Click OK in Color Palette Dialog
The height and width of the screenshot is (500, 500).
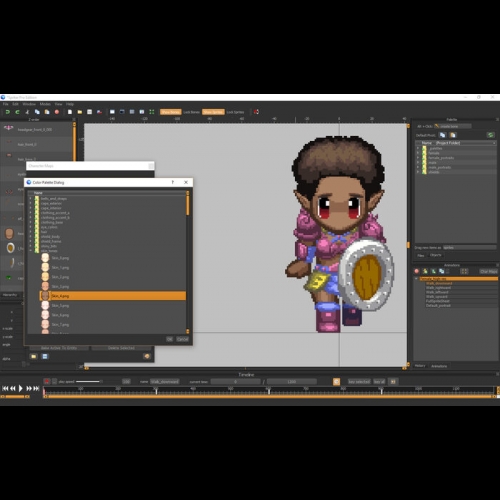click(169, 339)
